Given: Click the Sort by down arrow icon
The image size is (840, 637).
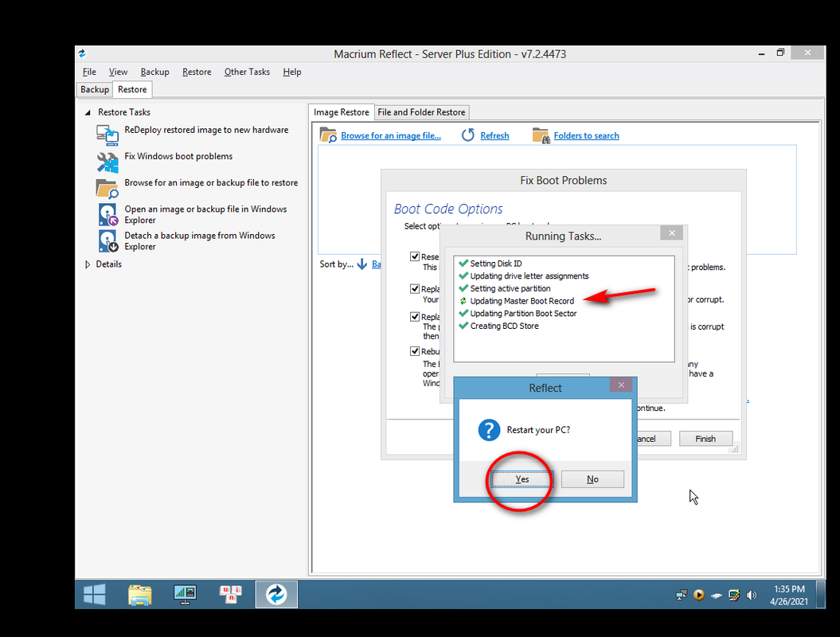Looking at the screenshot, I should click(362, 264).
